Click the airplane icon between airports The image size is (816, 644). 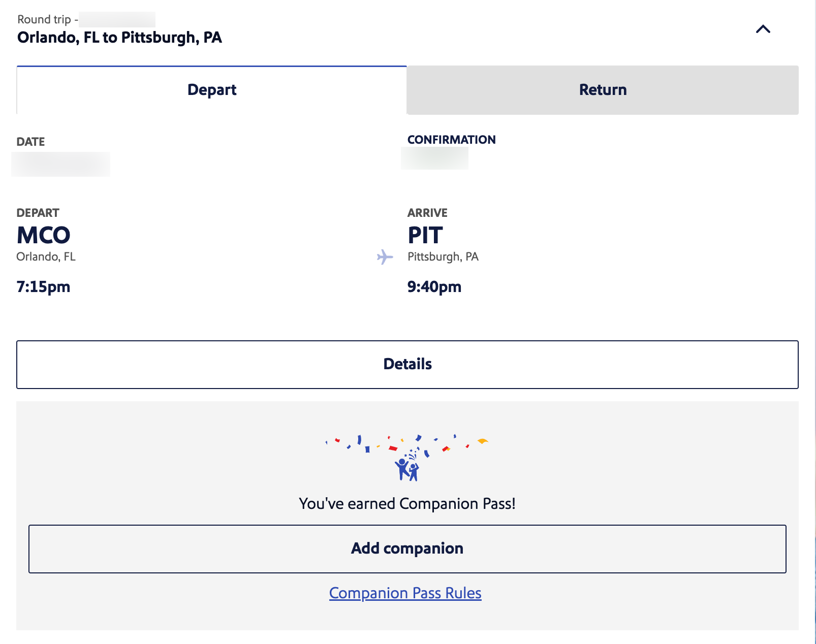(385, 257)
